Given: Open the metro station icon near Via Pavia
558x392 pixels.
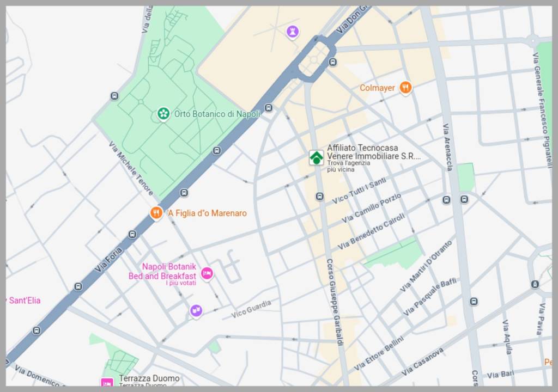Looking at the screenshot, I should 535,284.
